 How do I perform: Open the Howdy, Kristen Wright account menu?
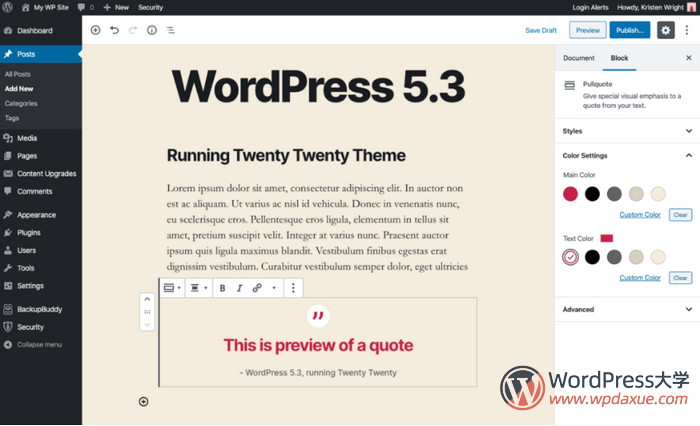(x=656, y=7)
